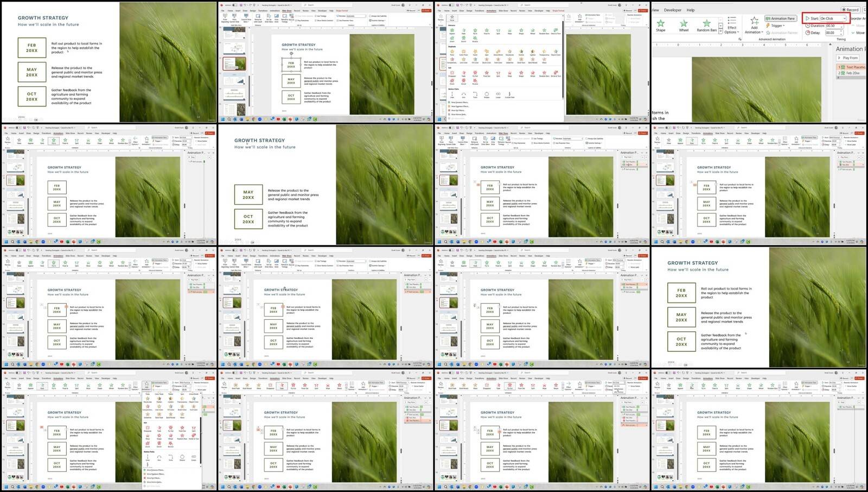Choose Swivel in the open gallery's Entrance section
Viewport: 868px width, 492px height.
464,40
